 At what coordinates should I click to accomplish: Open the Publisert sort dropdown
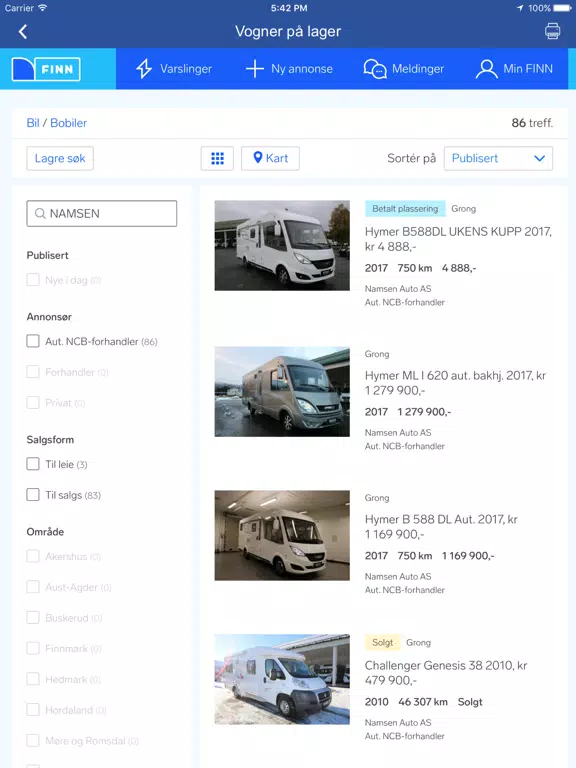498,158
